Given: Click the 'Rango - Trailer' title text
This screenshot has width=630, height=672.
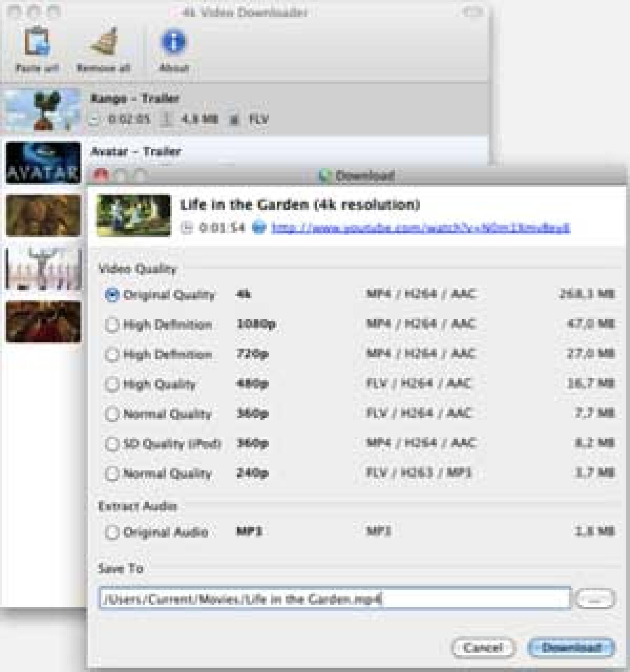Looking at the screenshot, I should tap(135, 98).
